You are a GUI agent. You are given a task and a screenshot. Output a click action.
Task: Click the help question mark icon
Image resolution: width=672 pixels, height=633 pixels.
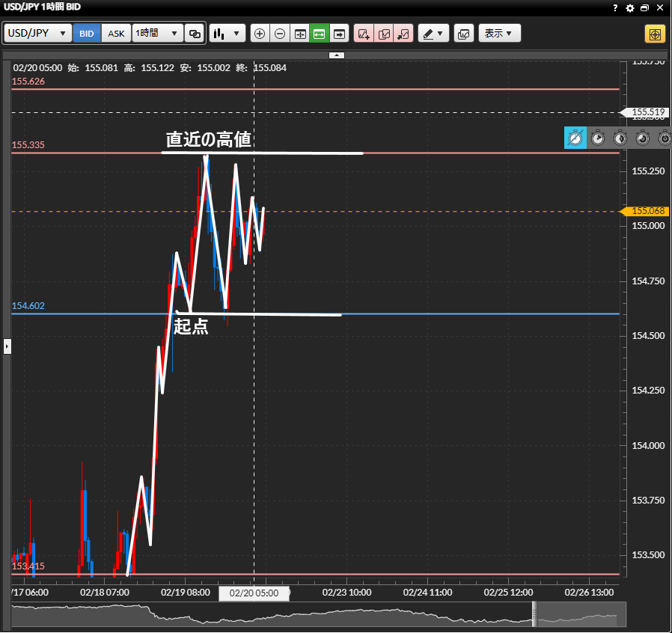tap(615, 7)
